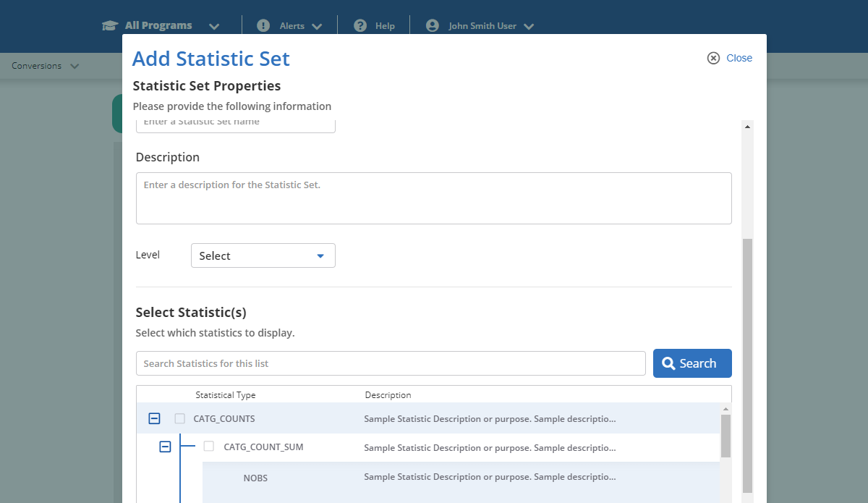Screen dimensions: 868x503
Task: Click the magnifier icon in Search button
Action: tap(668, 363)
